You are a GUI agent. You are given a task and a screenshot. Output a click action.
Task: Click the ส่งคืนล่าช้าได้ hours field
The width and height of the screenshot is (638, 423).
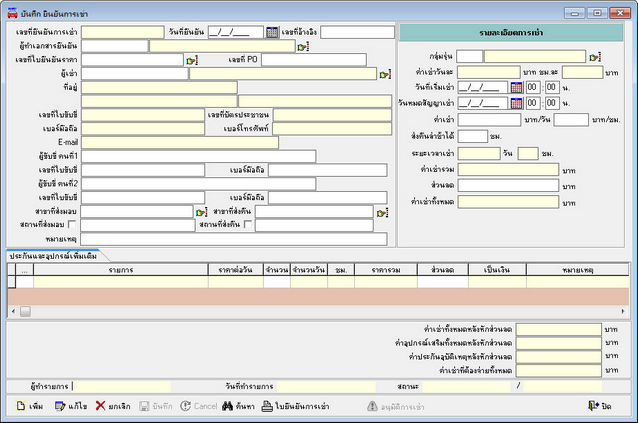pos(472,136)
